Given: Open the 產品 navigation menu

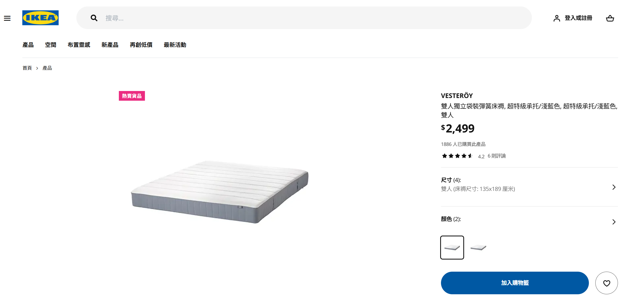Looking at the screenshot, I should tap(28, 45).
